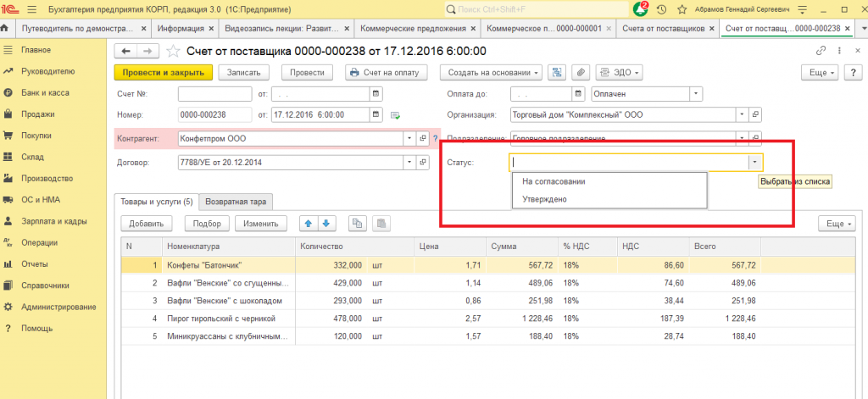Viewport: 868px width, 399px height.
Task: Open Создать на основании dropdown
Action: [492, 73]
